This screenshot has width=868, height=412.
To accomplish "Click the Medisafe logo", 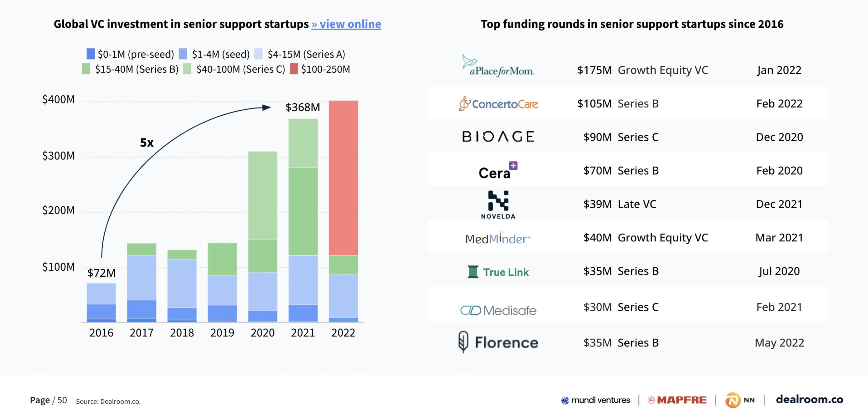I will 498,310.
